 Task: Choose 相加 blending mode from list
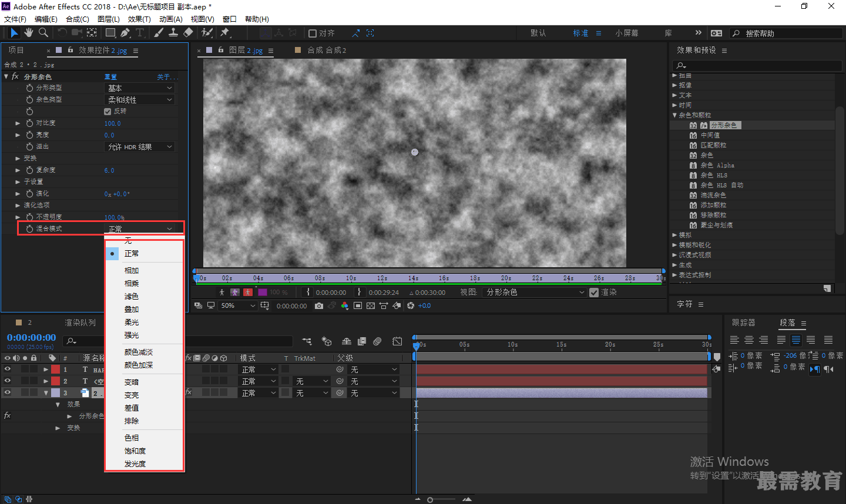click(x=132, y=271)
